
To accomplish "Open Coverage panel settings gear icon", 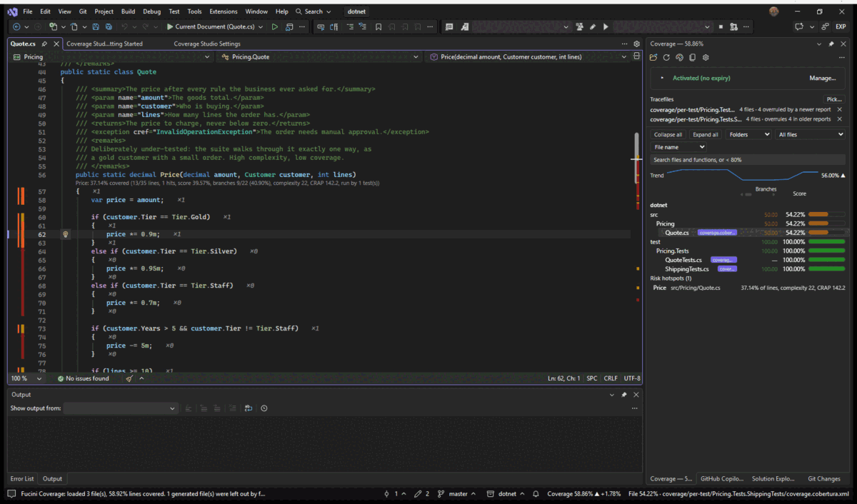I will click(x=705, y=57).
